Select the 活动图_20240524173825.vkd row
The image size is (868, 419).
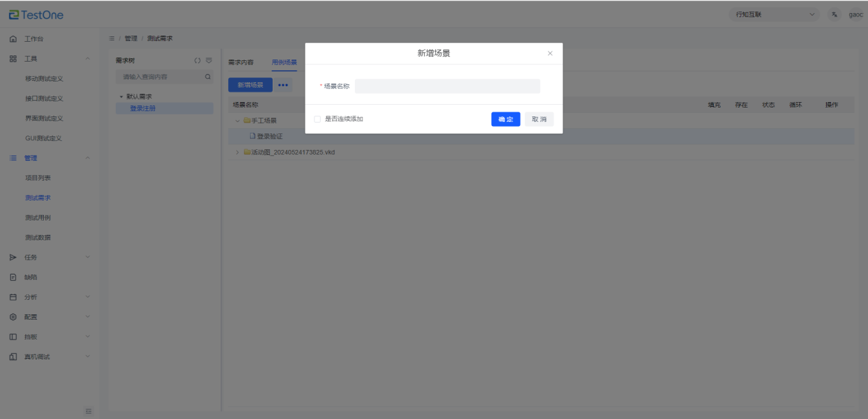pyautogui.click(x=541, y=152)
